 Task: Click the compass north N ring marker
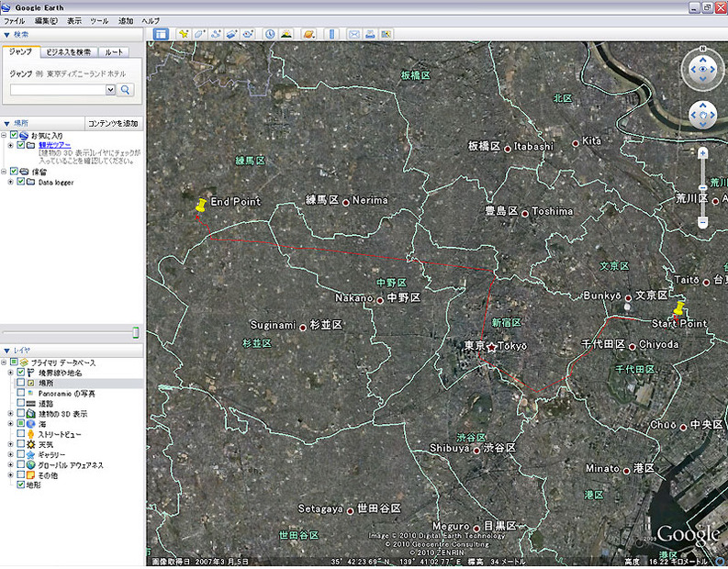(702, 49)
